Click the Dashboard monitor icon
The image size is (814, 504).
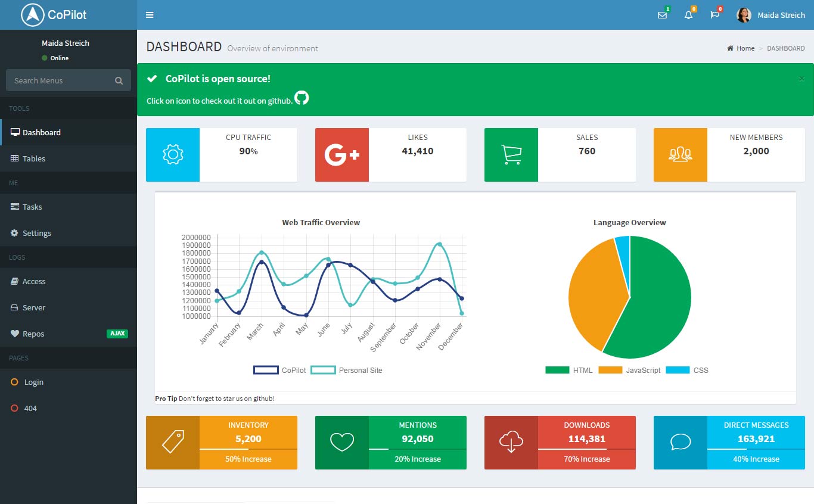[15, 132]
